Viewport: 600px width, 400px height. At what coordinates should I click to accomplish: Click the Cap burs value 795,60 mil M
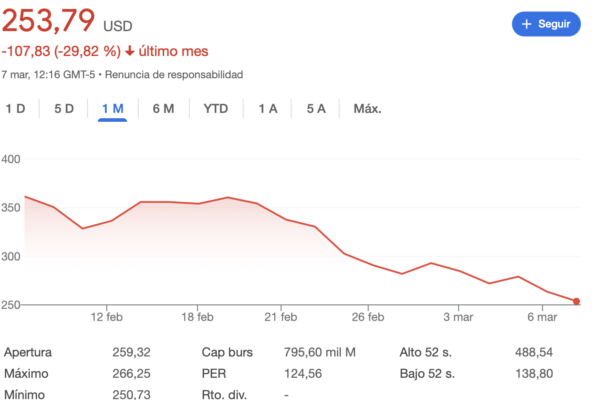tap(320, 352)
